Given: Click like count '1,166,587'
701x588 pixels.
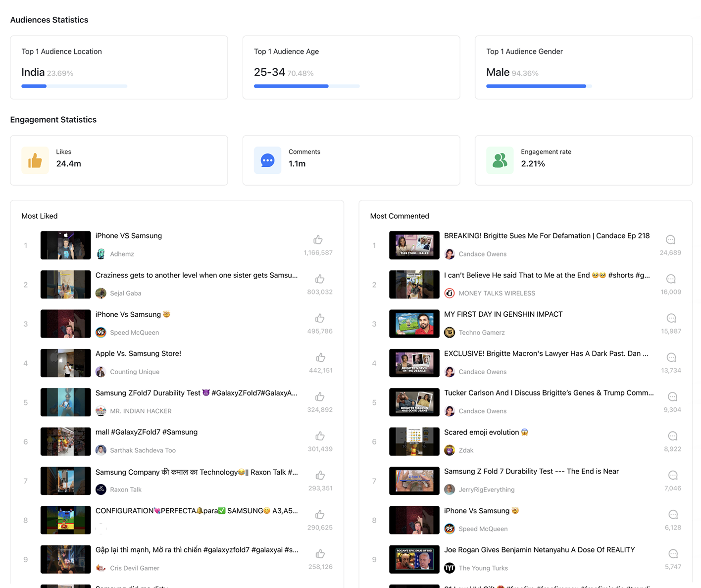Looking at the screenshot, I should pos(318,253).
